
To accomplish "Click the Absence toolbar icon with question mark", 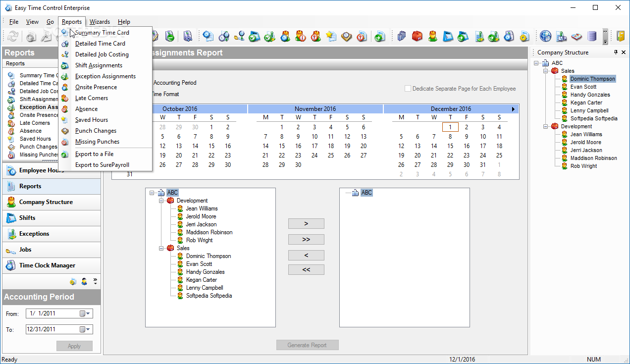I will click(316, 36).
